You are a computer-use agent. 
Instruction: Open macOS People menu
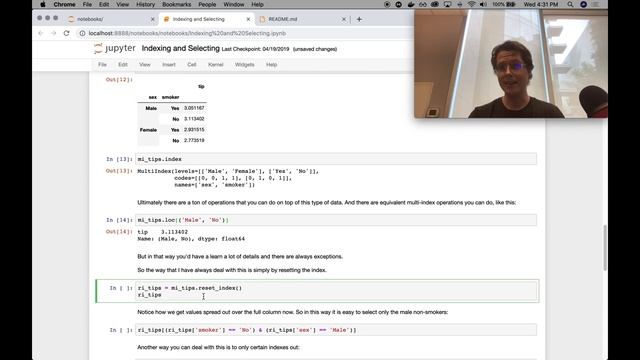pos(207,4)
